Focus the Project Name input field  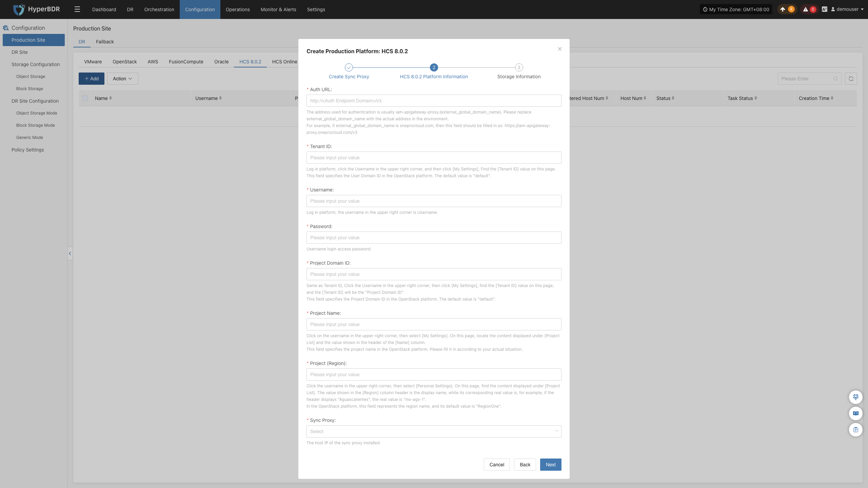pyautogui.click(x=434, y=324)
